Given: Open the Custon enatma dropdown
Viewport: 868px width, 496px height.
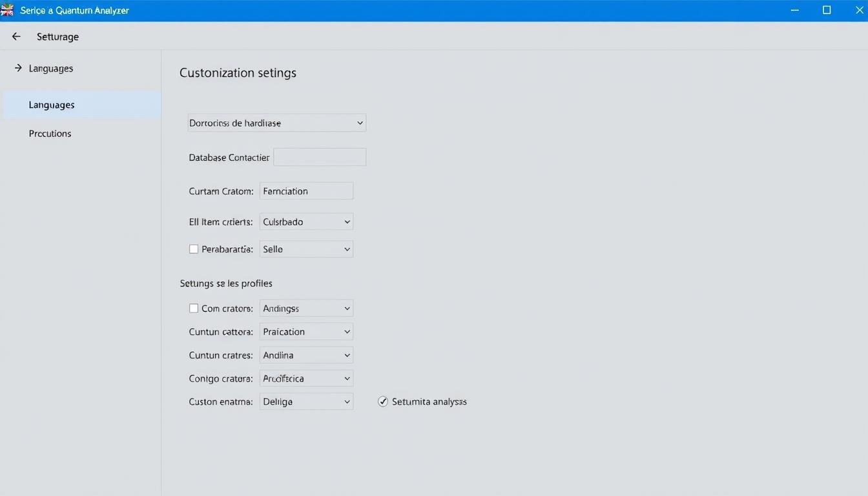Looking at the screenshot, I should coord(306,402).
